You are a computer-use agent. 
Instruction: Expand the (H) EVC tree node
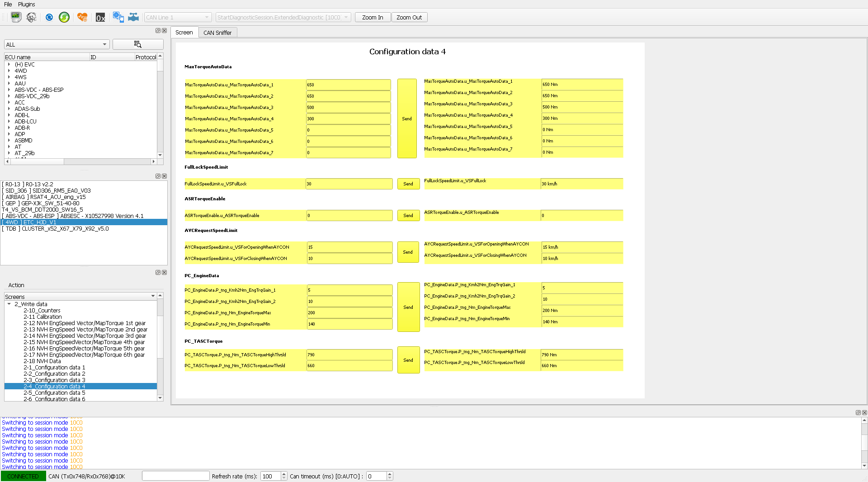point(9,65)
